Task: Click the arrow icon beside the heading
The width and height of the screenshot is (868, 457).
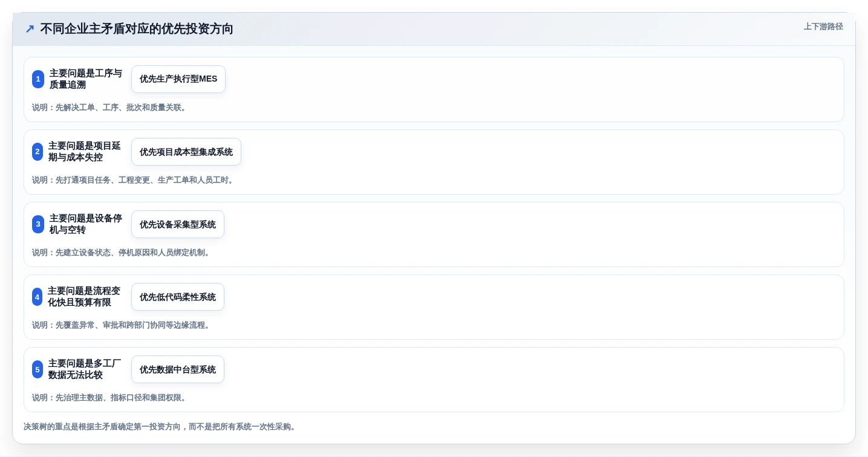Action: [30, 29]
